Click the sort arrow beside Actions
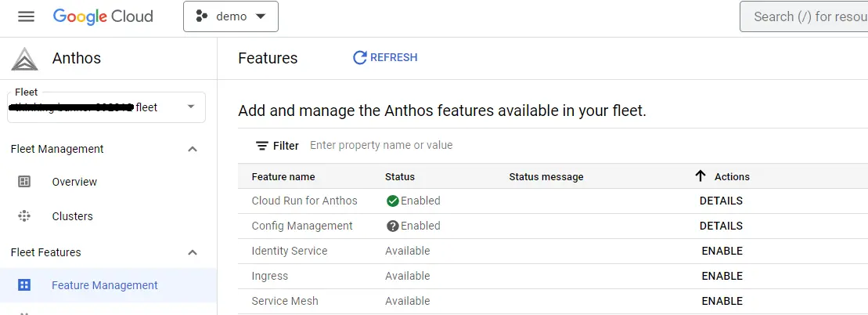 (x=701, y=176)
